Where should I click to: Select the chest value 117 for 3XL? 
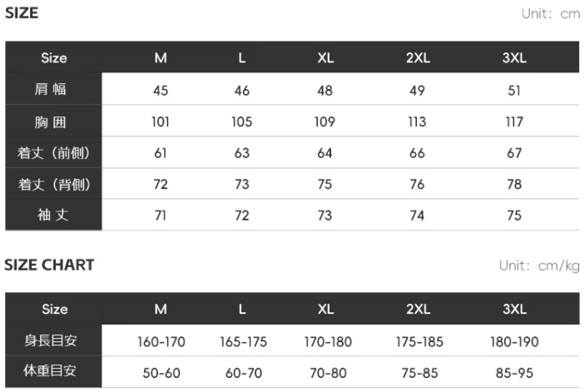coord(514,122)
